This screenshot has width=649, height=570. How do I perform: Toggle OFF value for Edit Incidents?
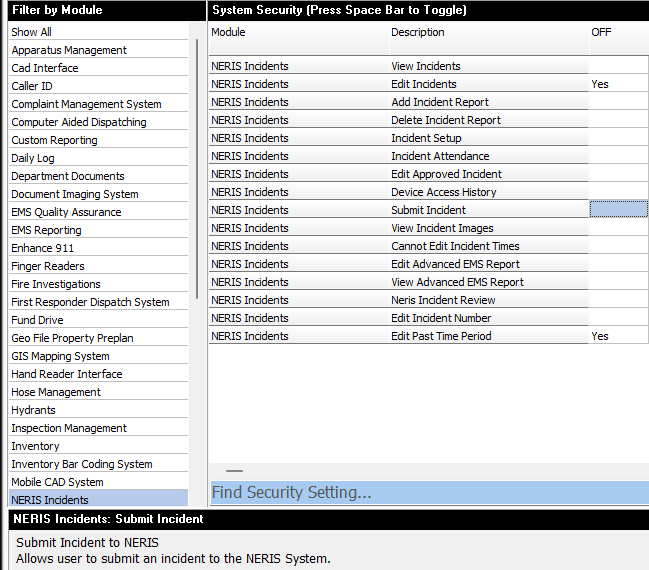coord(619,84)
